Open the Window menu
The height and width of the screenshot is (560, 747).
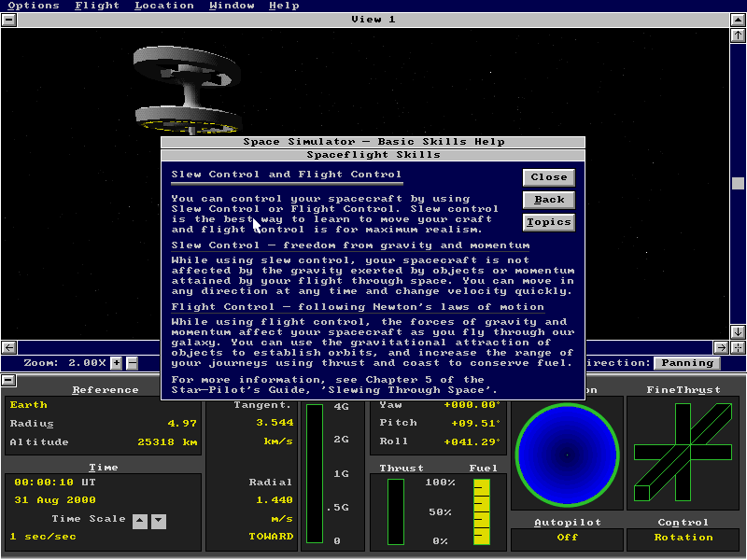[x=232, y=6]
